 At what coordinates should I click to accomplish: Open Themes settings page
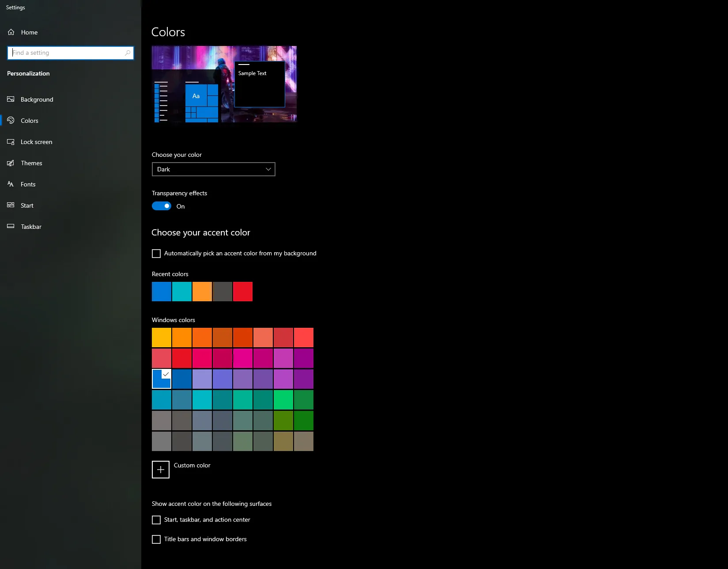[71, 163]
